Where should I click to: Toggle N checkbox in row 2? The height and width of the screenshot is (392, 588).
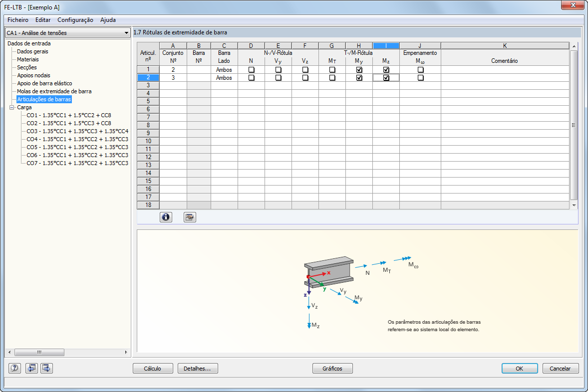point(251,78)
